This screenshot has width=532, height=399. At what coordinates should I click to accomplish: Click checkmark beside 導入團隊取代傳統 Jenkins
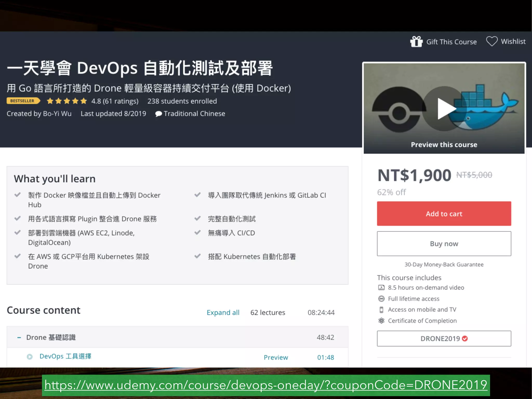pyautogui.click(x=197, y=195)
